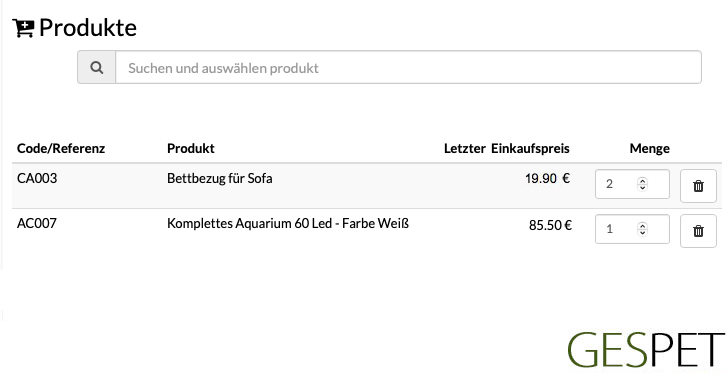Decrease quantity for Komplettes Aquarium
727x389 pixels.
642,233
